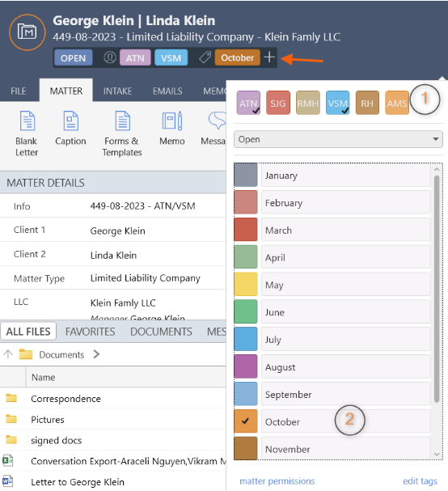448x491 pixels.
Task: Click the matter folder logo icon
Action: click(x=27, y=32)
